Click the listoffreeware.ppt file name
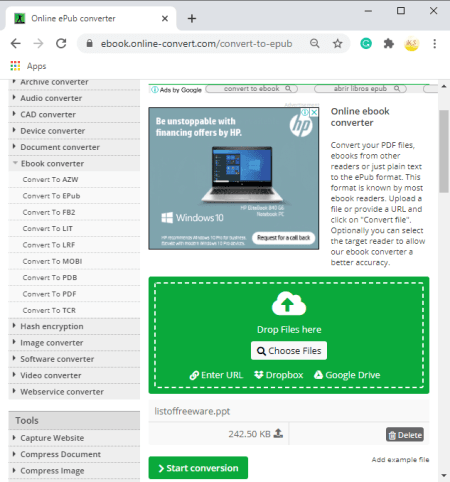Image resolution: width=450 pixels, height=482 pixels. pos(192,411)
